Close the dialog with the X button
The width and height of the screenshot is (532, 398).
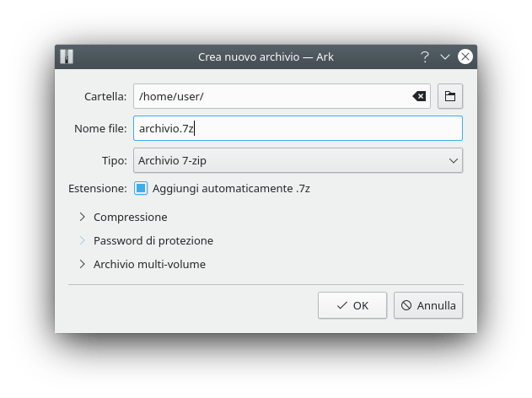pos(465,57)
